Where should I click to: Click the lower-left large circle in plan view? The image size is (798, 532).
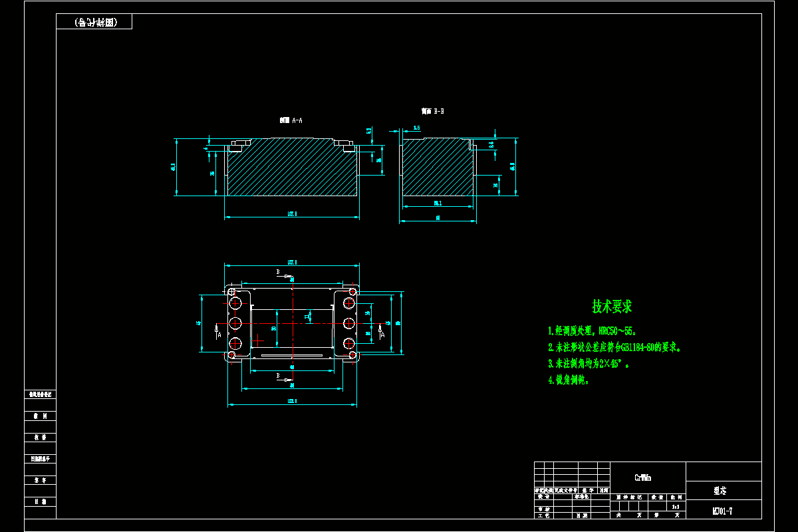click(x=235, y=344)
